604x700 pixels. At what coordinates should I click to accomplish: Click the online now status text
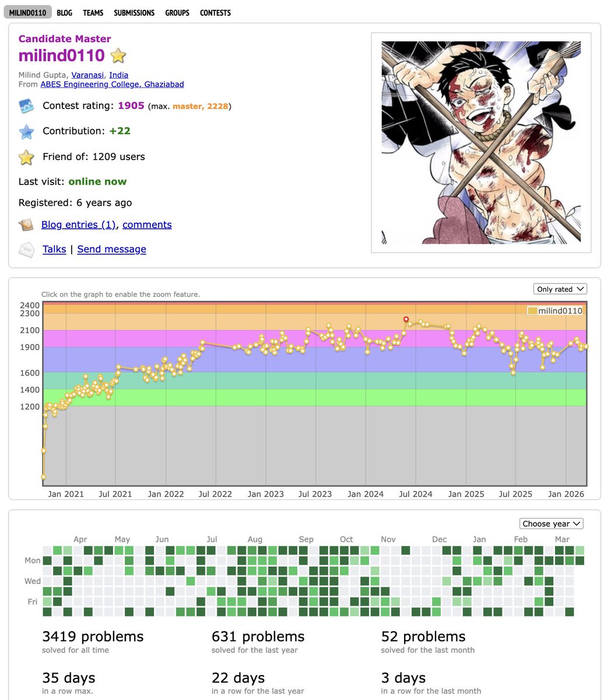[97, 181]
